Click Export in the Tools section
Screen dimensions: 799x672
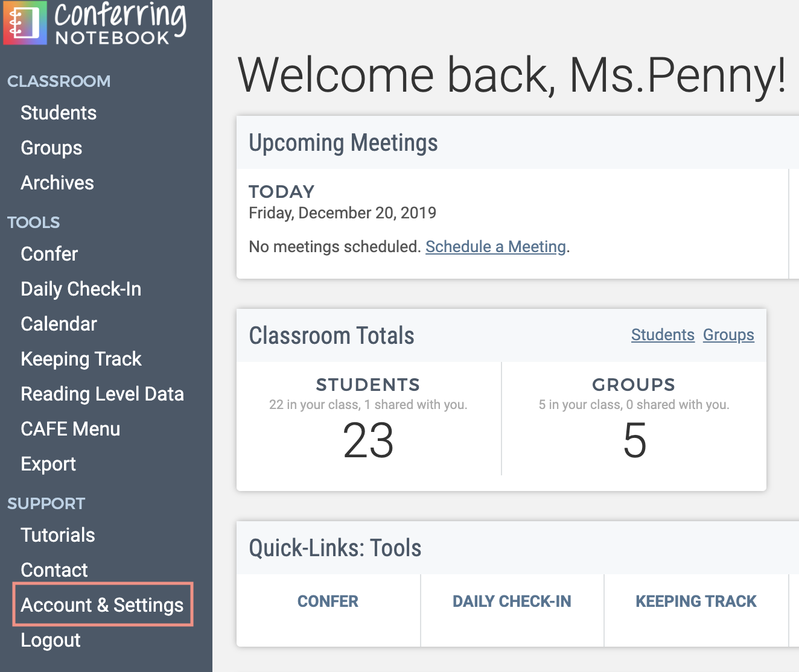click(48, 464)
